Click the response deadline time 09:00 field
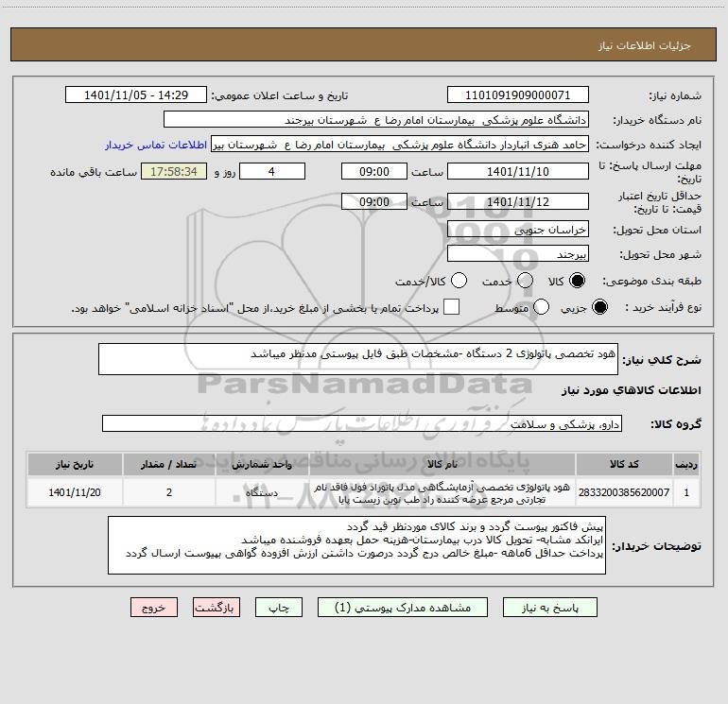Screen dimensions: 728x704 point(374,171)
